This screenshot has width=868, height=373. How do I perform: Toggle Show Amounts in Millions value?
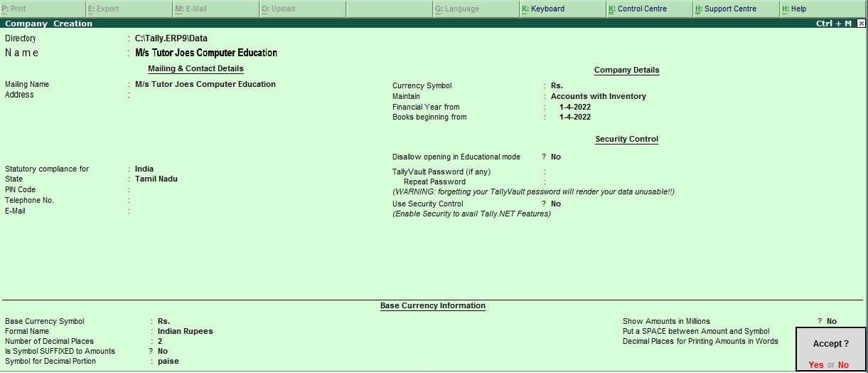tap(831, 322)
